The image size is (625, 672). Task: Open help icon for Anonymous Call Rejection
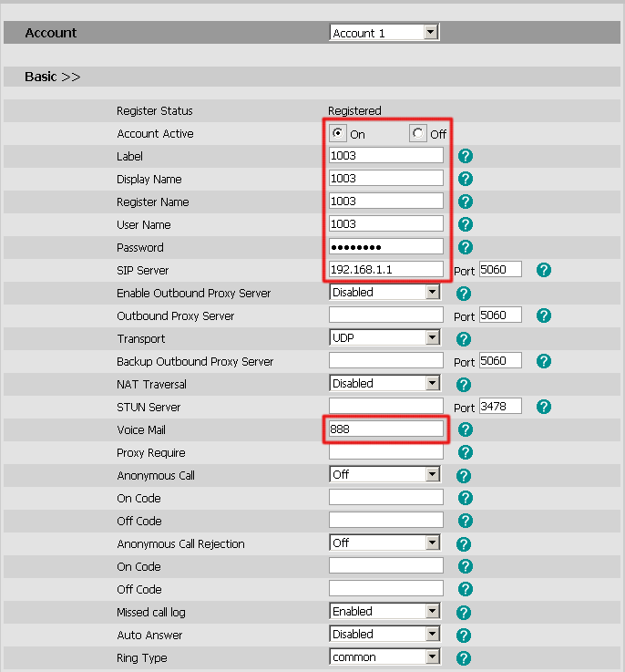464,544
